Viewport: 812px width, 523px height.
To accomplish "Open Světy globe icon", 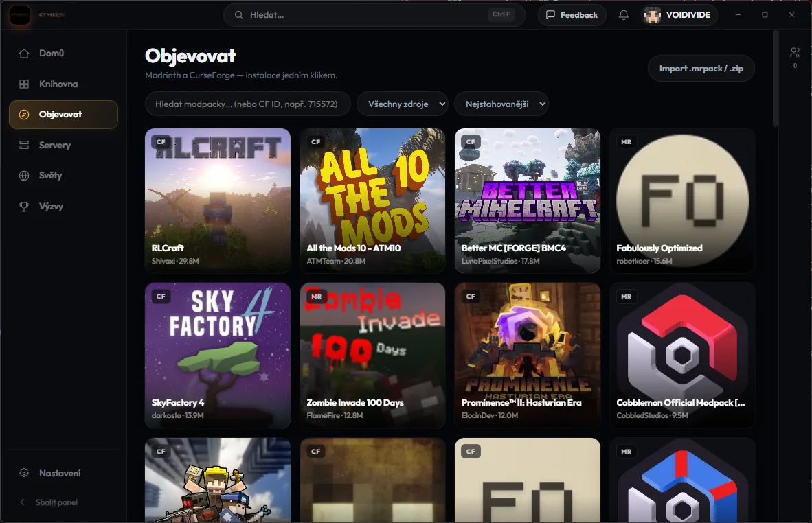I will [x=24, y=176].
